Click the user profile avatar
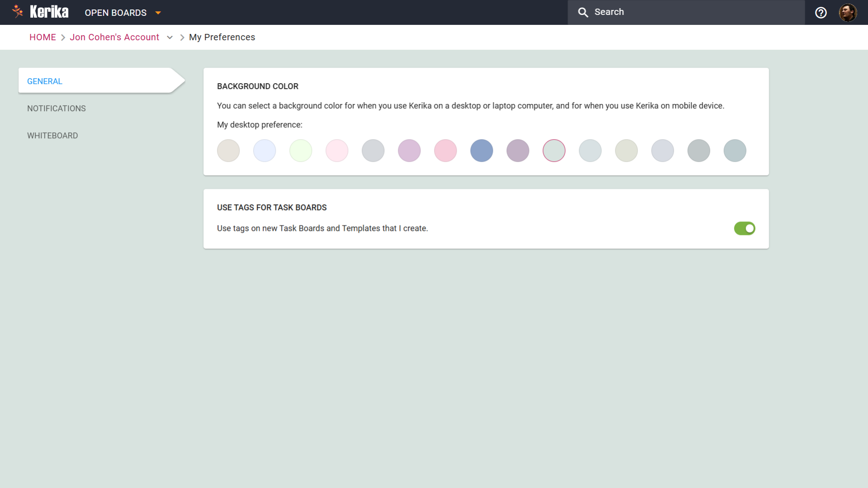 [x=848, y=13]
